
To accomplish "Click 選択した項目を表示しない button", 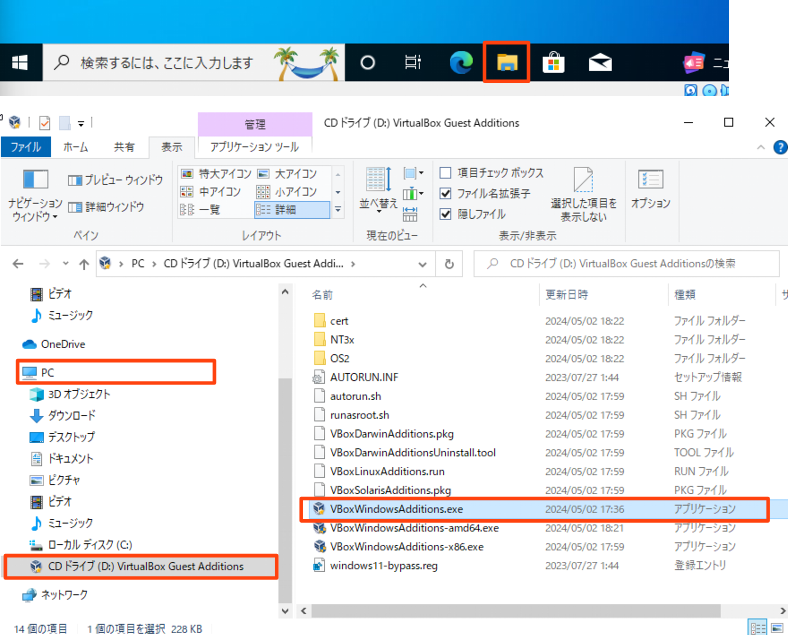I will [x=583, y=195].
